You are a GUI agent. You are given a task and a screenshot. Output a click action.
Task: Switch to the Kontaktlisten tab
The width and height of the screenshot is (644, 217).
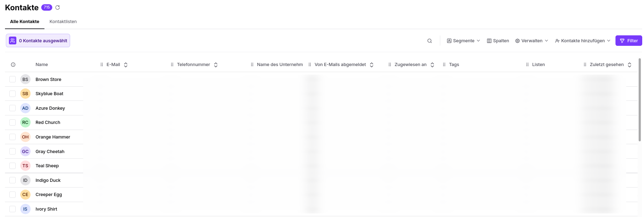[x=63, y=22]
